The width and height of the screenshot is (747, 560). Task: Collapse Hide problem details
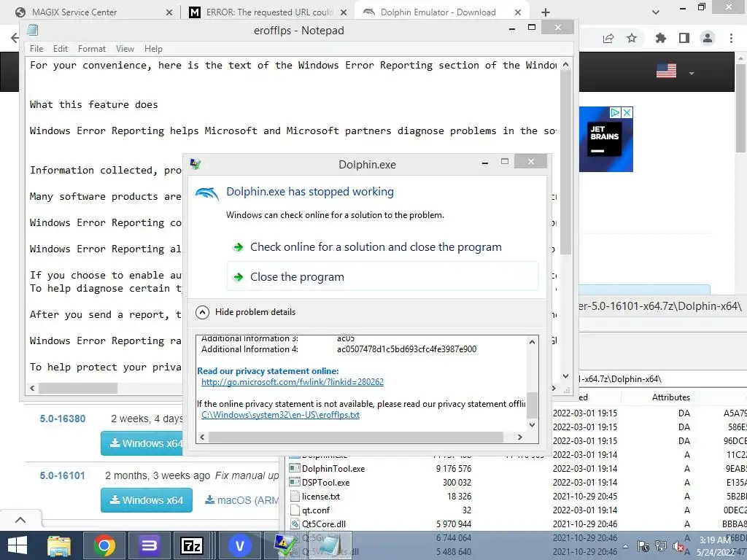click(x=246, y=312)
